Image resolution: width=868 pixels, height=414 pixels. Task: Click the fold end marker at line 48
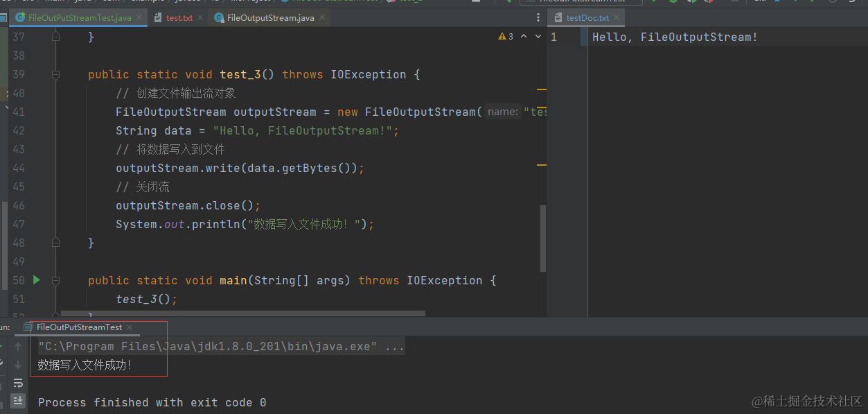[x=56, y=243]
